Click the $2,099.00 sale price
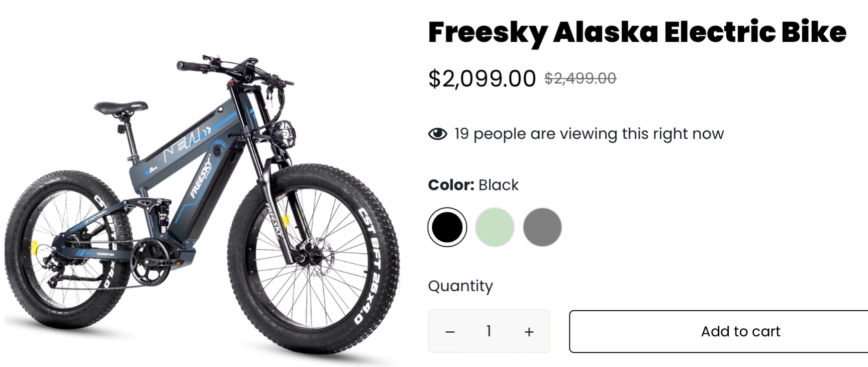The height and width of the screenshot is (367, 868). [x=481, y=79]
